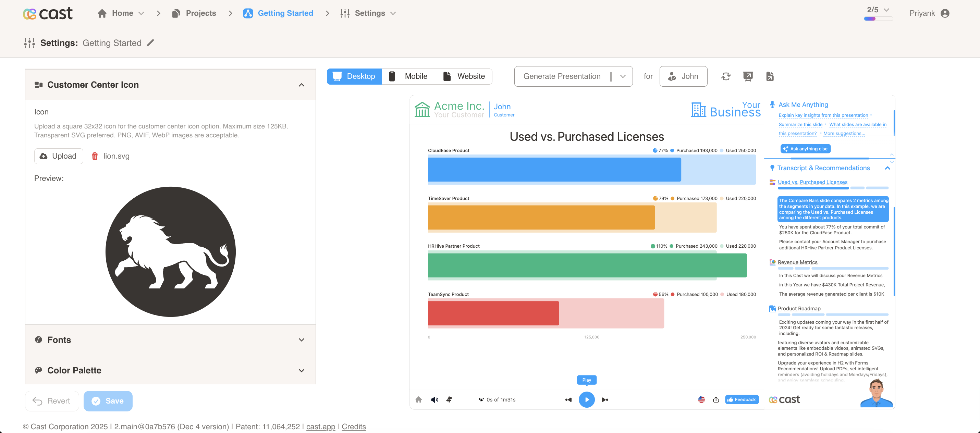Collapse the Customer Center Icon section
The image size is (980, 433).
click(x=301, y=85)
